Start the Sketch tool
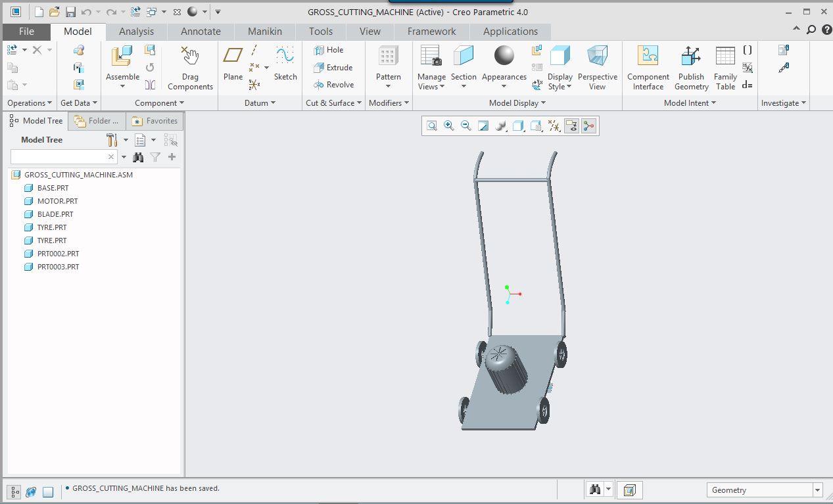Screen dimensions: 833x504 285,55
